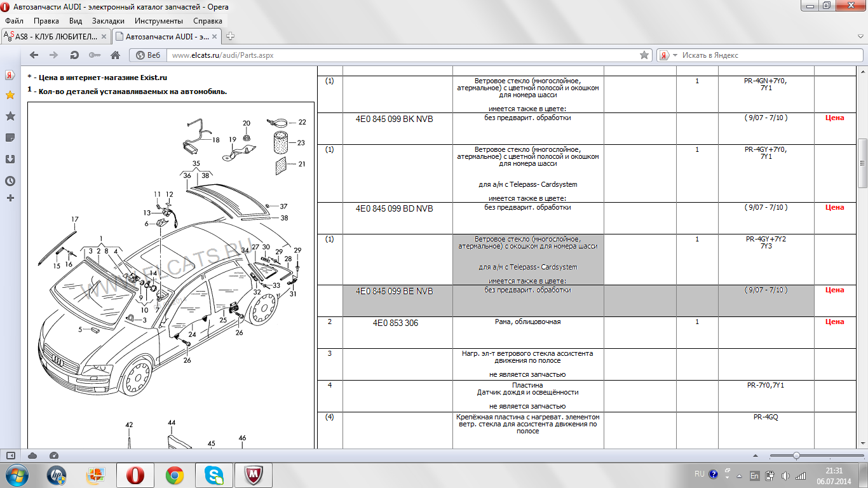Go back to the previous page
Image resolution: width=868 pixels, height=488 pixels.
pyautogui.click(x=35, y=55)
